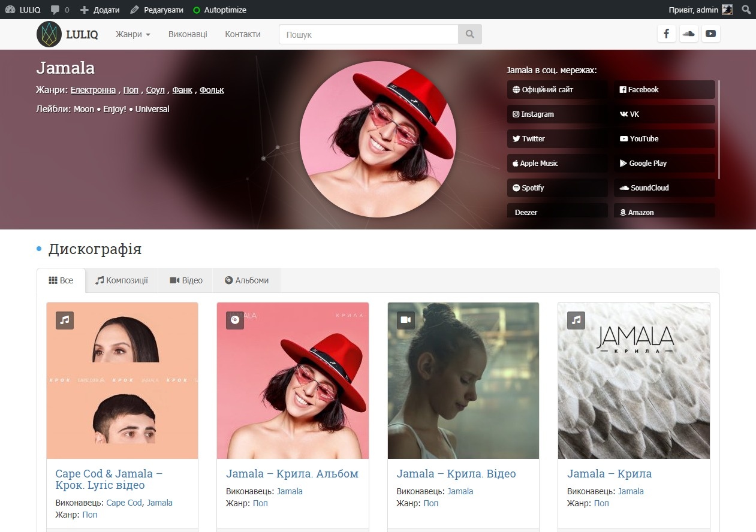This screenshot has height=532, width=756.
Task: Open the site's SoundCloud icon in header
Action: click(689, 34)
